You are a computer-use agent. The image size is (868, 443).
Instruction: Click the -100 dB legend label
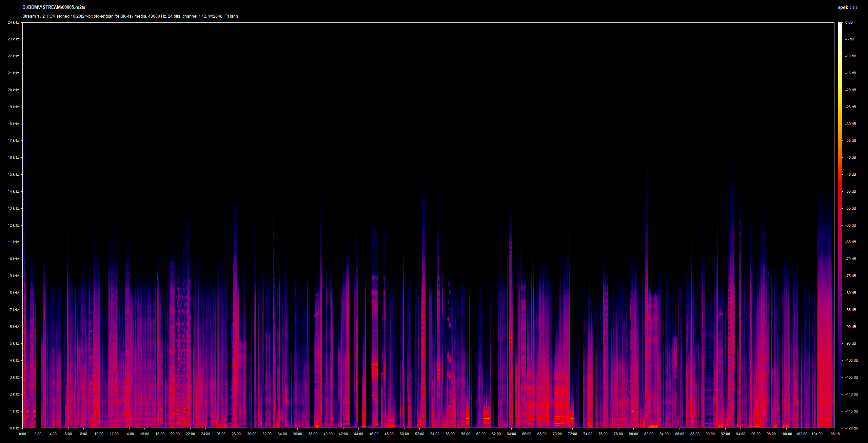[x=851, y=360]
